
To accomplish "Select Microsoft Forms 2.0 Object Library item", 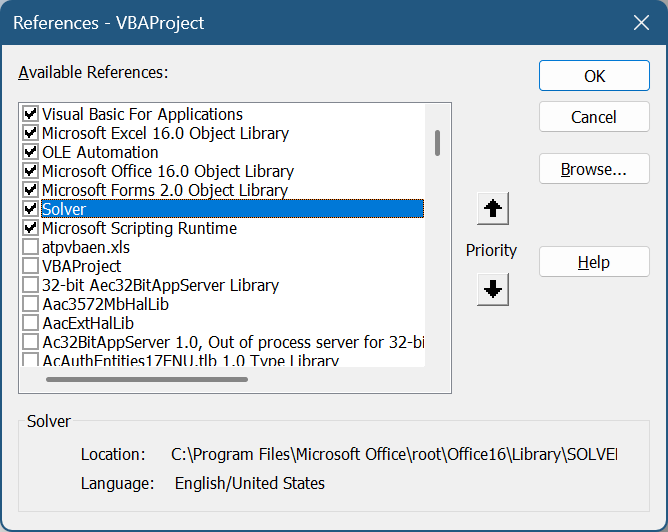I will coord(165,190).
